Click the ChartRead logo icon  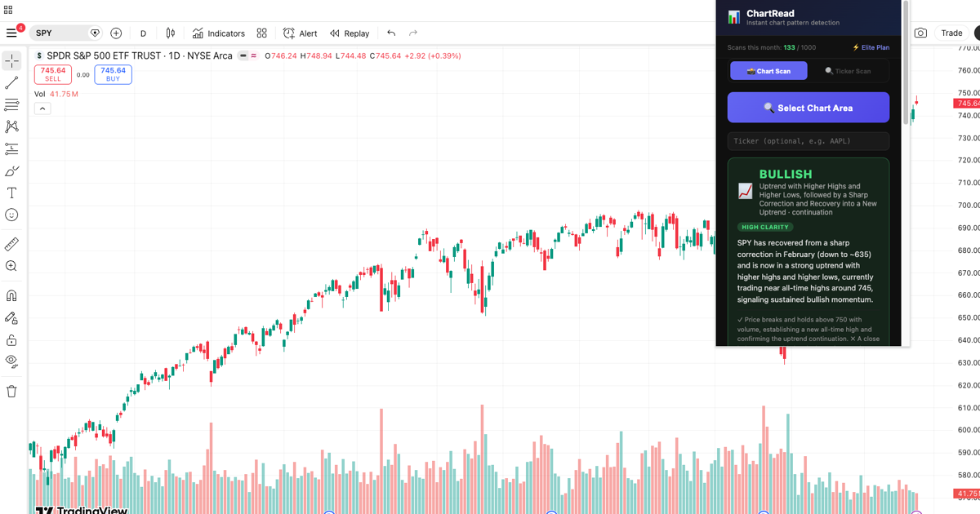734,17
